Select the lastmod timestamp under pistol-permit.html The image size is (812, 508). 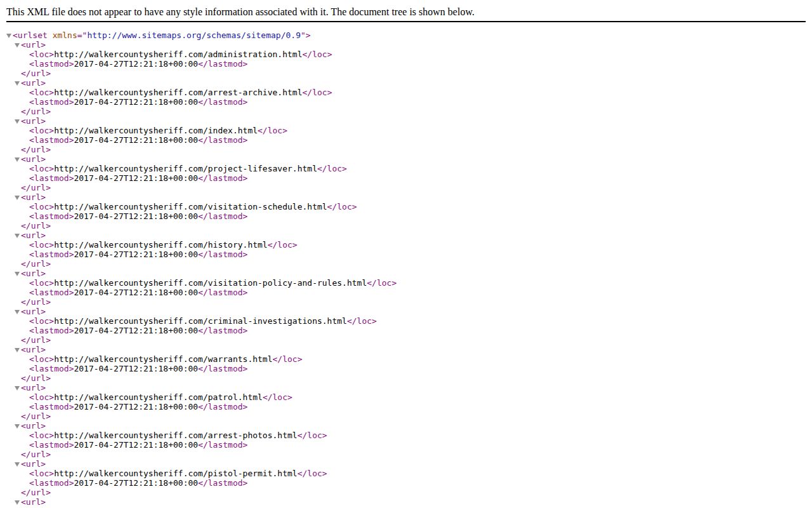pos(136,483)
